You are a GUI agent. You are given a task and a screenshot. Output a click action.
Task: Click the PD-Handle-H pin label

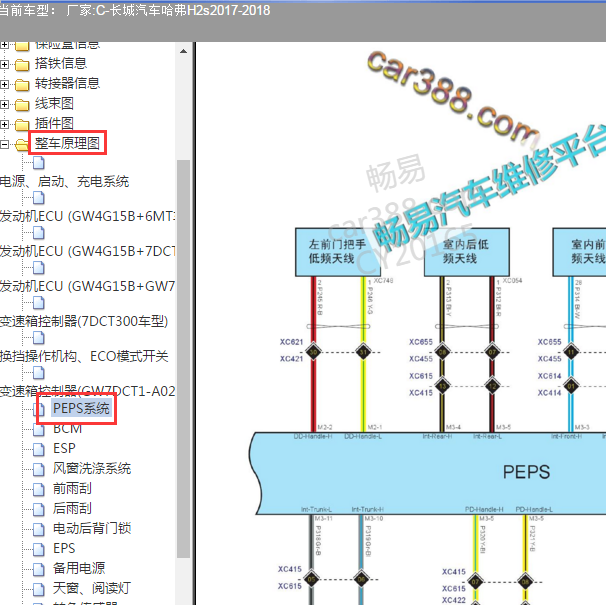(484, 510)
